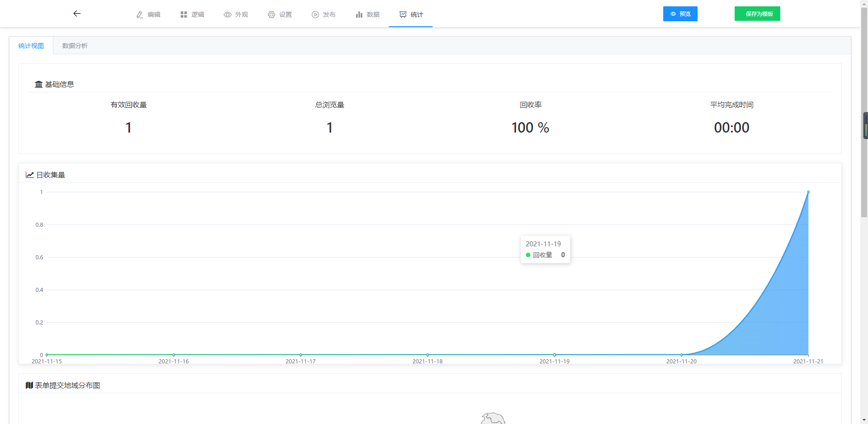This screenshot has width=868, height=424.
Task: Select the 逻辑 grid icon
Action: click(x=184, y=14)
